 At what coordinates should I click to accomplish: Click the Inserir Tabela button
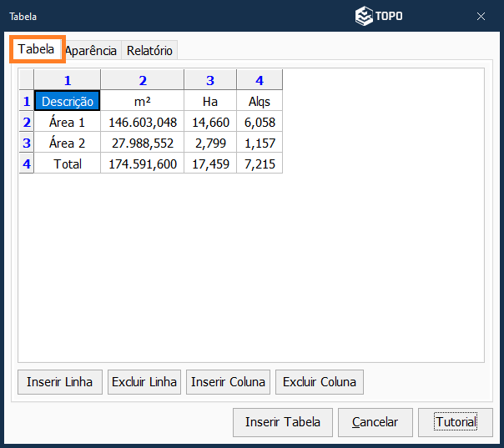[282, 422]
